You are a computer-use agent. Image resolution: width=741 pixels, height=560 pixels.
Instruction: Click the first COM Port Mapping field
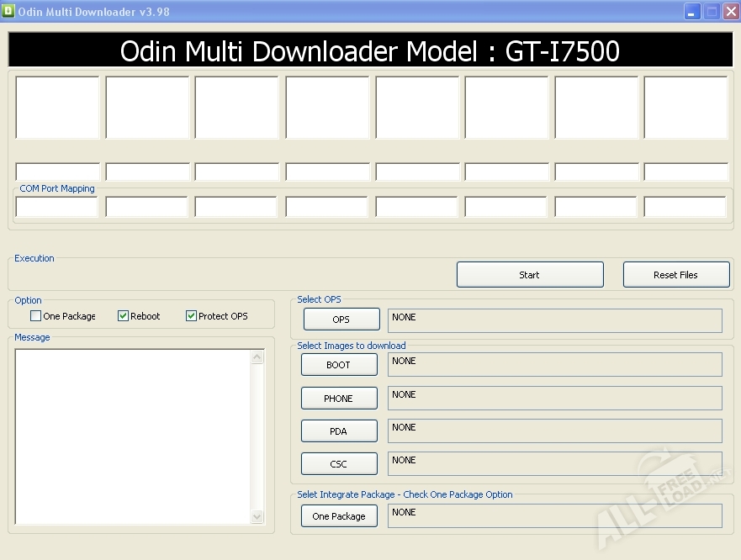(x=57, y=207)
